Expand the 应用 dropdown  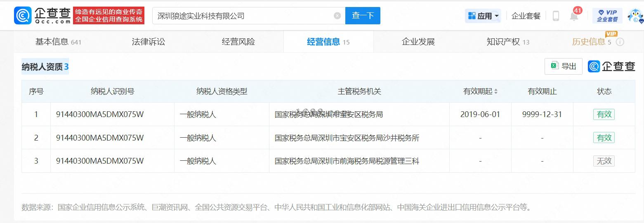[483, 16]
